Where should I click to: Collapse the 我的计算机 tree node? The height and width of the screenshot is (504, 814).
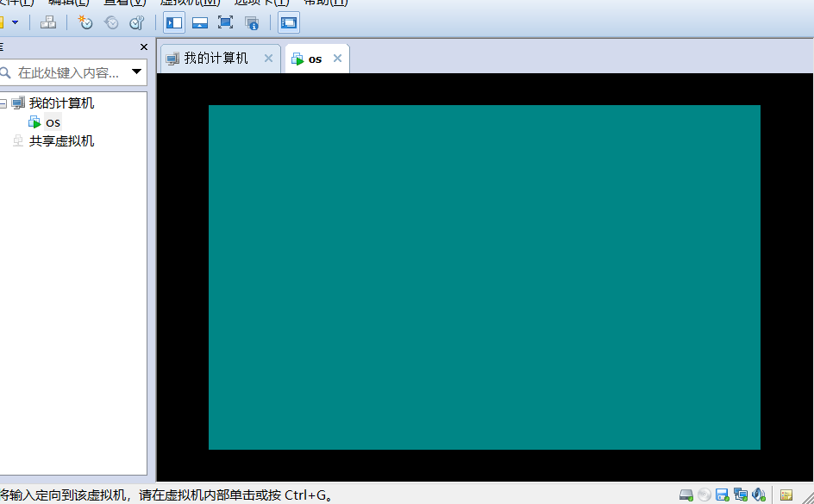[3, 103]
